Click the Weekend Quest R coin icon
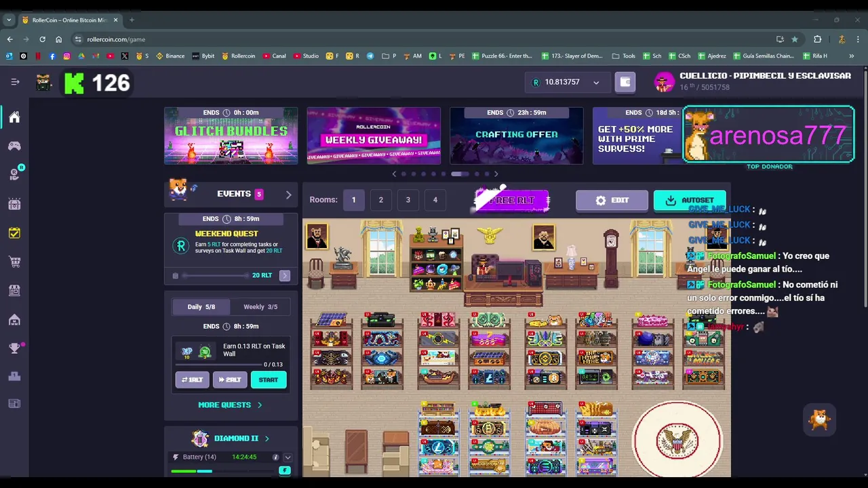Image resolution: width=868 pixels, height=488 pixels. tap(181, 246)
